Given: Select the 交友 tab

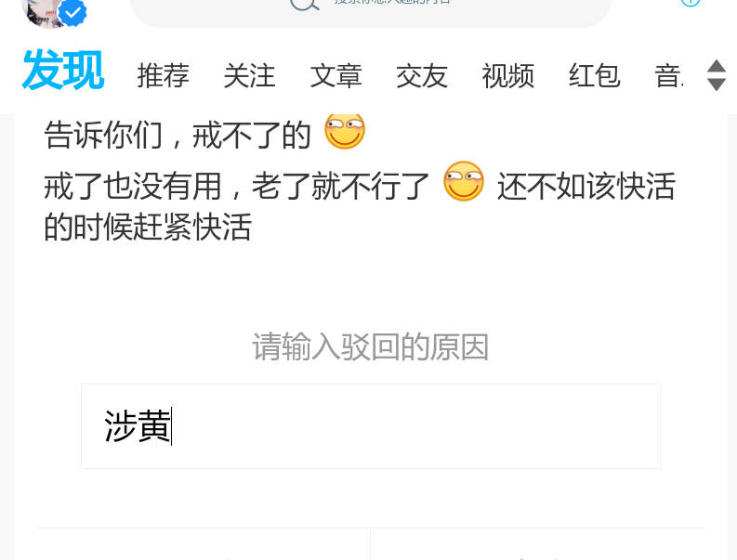Looking at the screenshot, I should point(422,75).
